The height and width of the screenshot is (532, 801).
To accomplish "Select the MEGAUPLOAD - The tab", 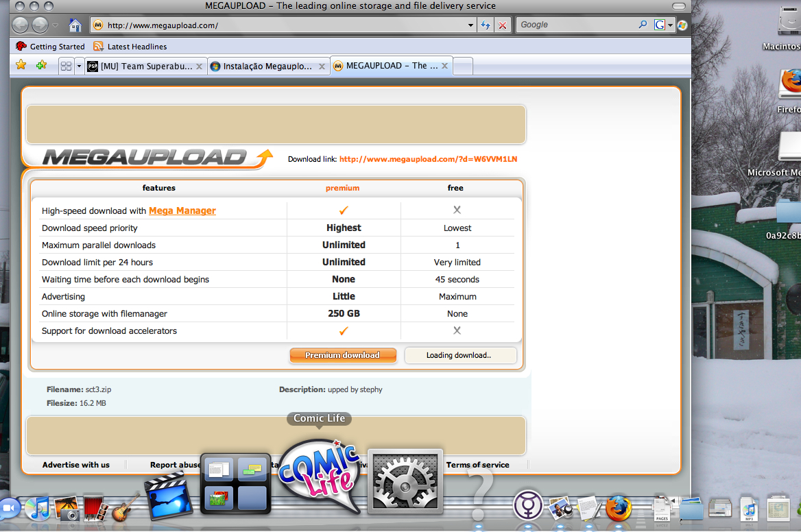I will [386, 66].
